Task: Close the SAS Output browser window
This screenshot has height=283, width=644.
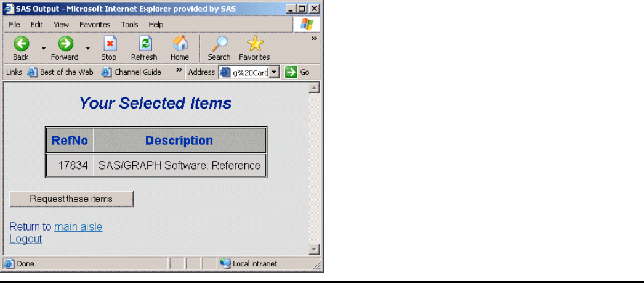Action: pos(314,9)
